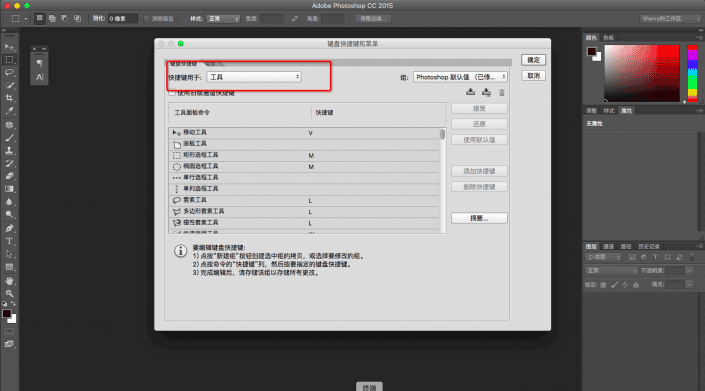Switch to the 样式 styles panel tab
This screenshot has height=391, width=705.
point(609,111)
